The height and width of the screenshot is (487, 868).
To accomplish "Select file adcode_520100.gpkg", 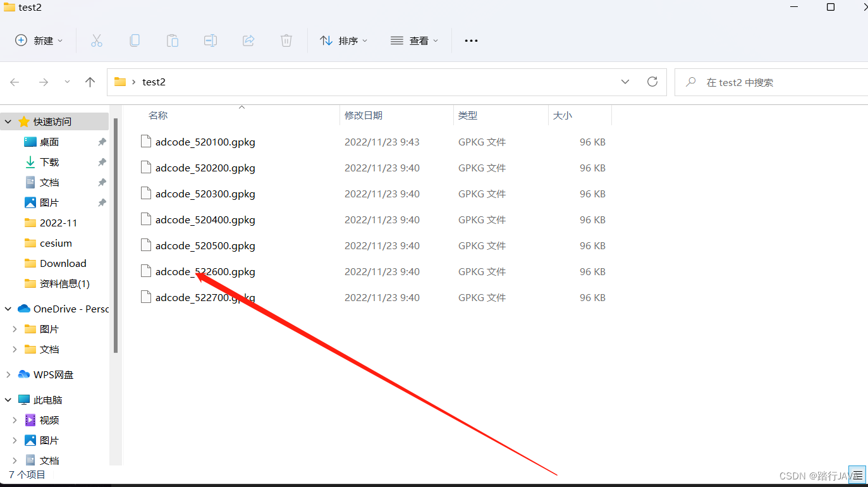I will (205, 142).
